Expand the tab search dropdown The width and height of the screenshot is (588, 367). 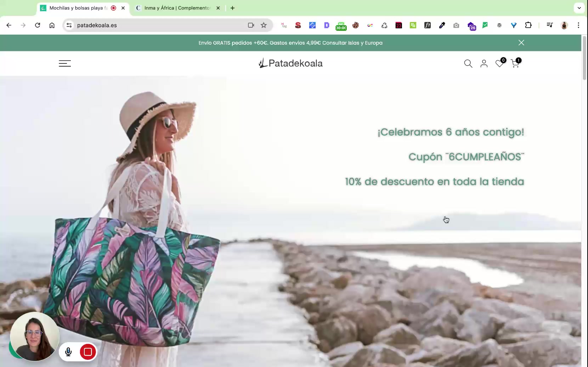(579, 8)
